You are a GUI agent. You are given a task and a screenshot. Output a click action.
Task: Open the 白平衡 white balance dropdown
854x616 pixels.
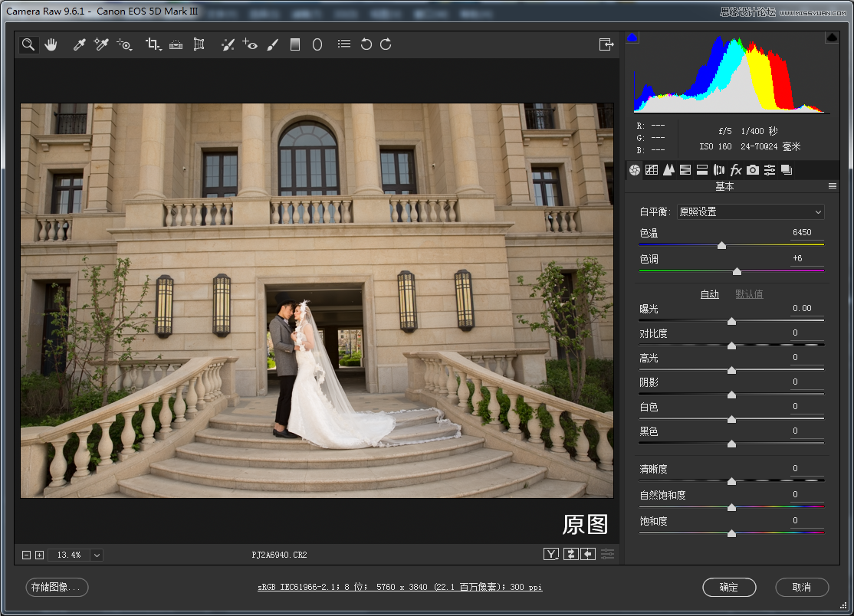click(x=751, y=211)
